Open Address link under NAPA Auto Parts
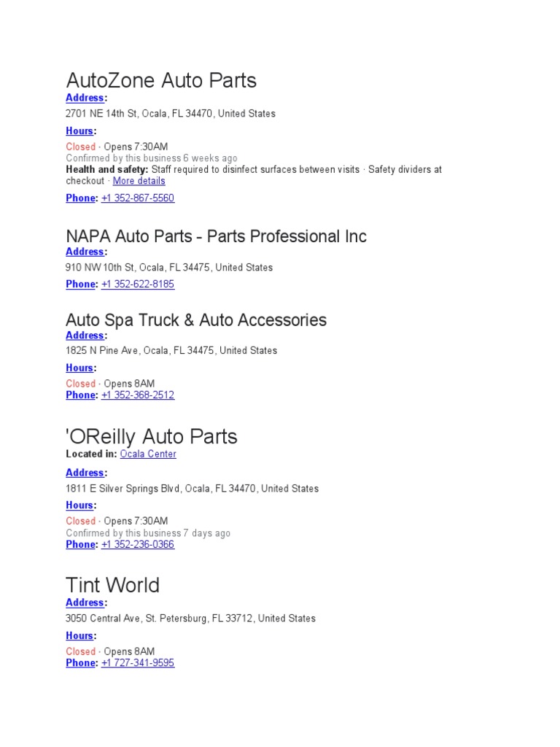The width and height of the screenshot is (560, 747). (x=85, y=252)
